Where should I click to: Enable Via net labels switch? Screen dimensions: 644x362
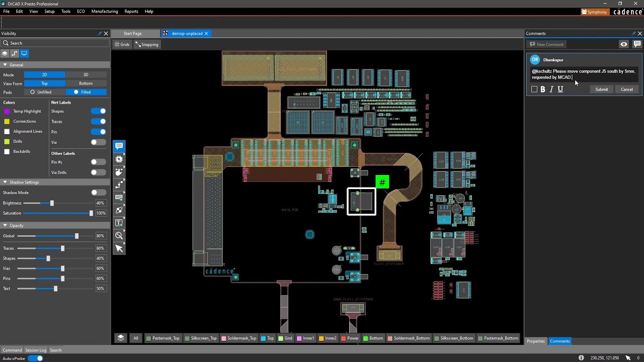(99, 142)
